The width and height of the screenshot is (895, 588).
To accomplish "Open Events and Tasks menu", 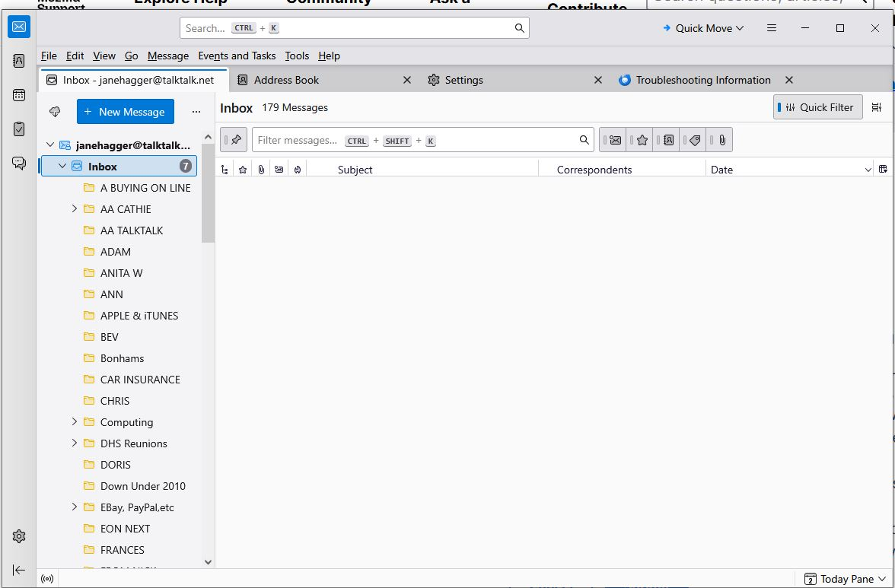I will point(237,56).
